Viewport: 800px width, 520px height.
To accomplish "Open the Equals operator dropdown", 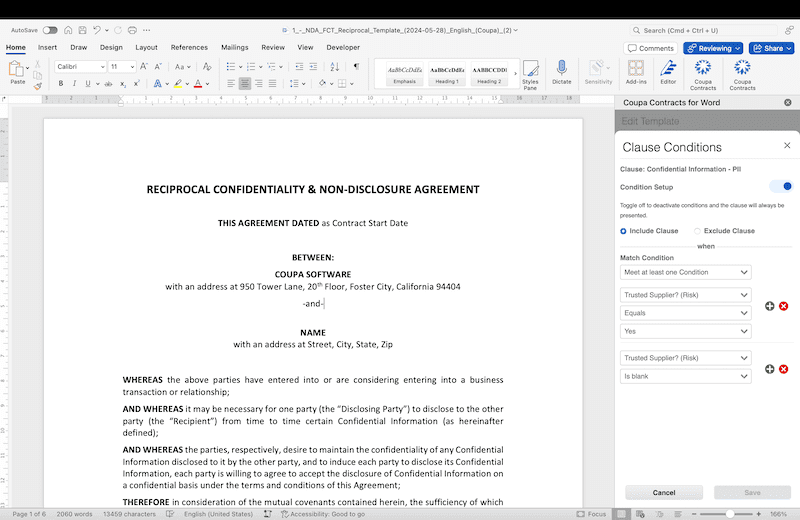I will coord(685,313).
